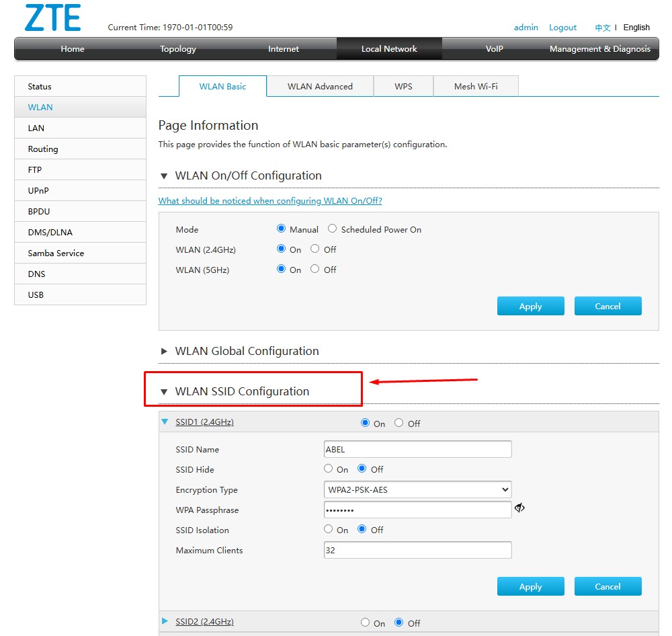Viewport: 672px width, 636px height.
Task: Set SSID1 (2.4GHz) to On
Action: tap(365, 423)
